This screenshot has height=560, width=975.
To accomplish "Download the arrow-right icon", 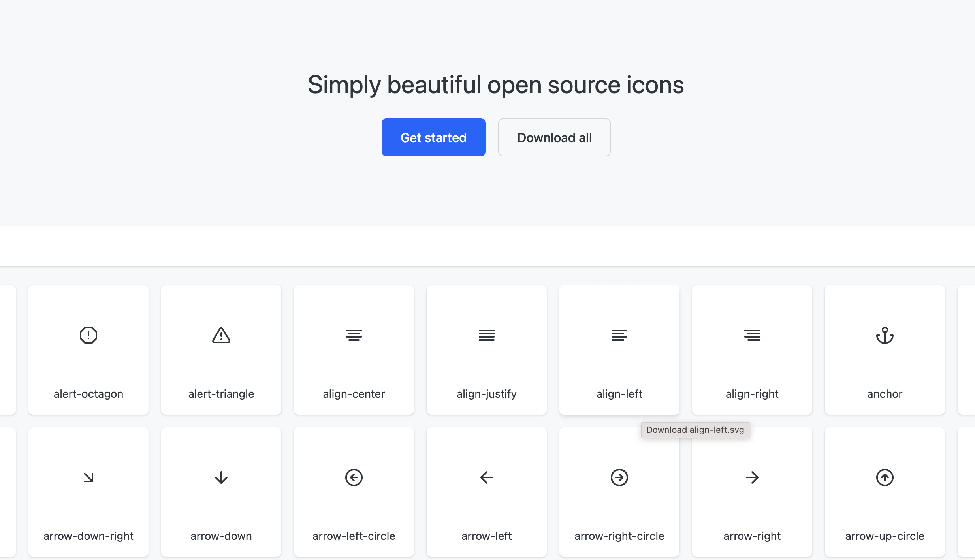I will click(752, 477).
